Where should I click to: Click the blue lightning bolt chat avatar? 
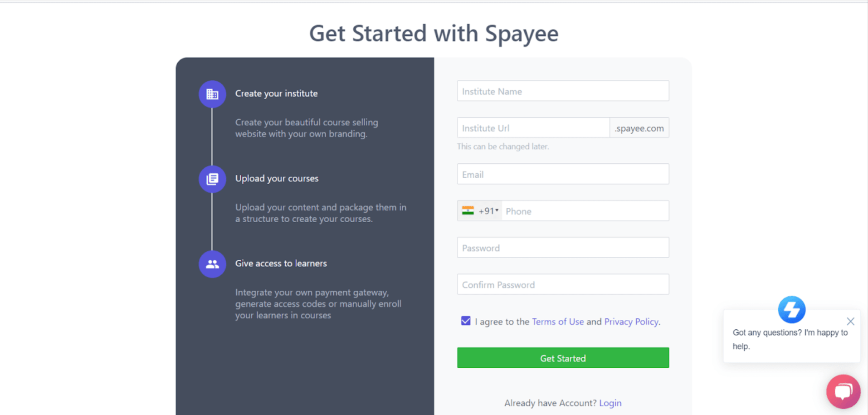pos(791,310)
